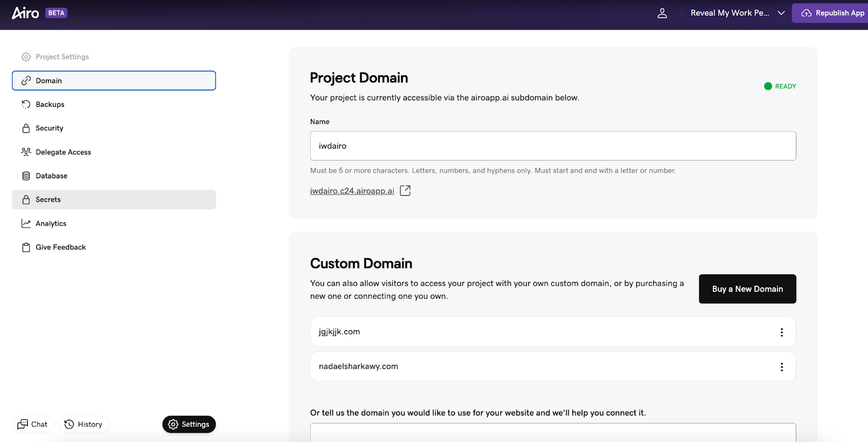Select the Domain menu item
The width and height of the screenshot is (868, 442).
coord(114,81)
